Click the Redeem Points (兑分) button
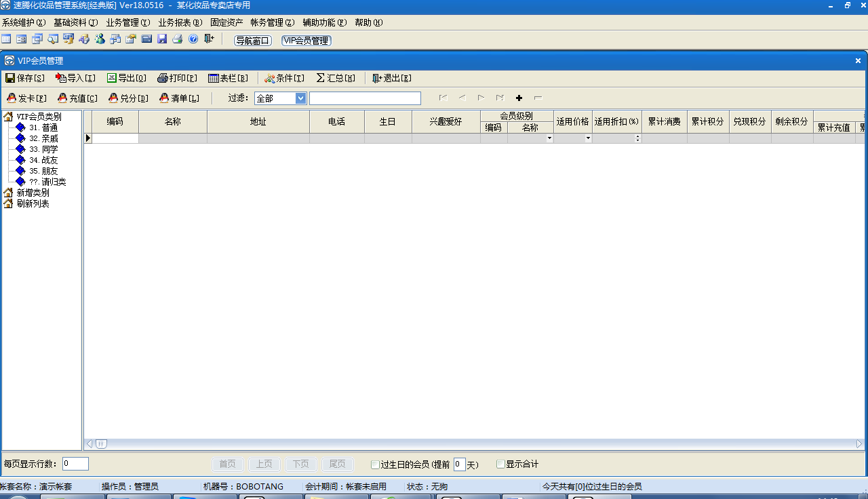 coord(128,98)
